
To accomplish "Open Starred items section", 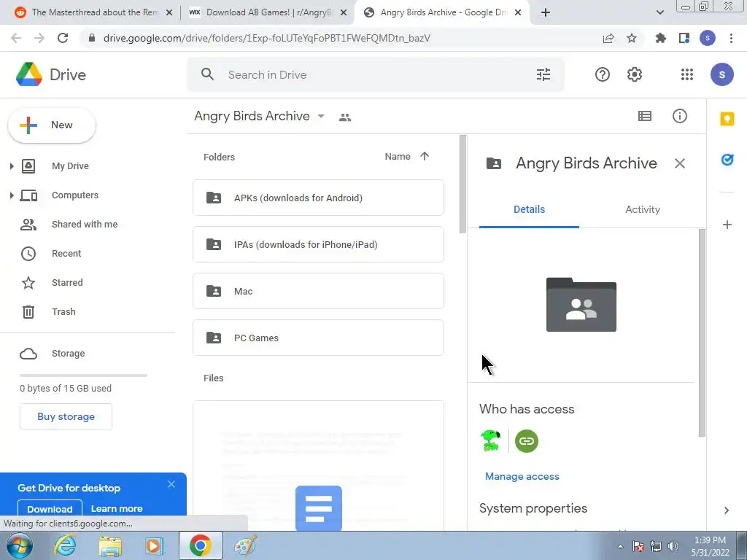I will point(67,282).
